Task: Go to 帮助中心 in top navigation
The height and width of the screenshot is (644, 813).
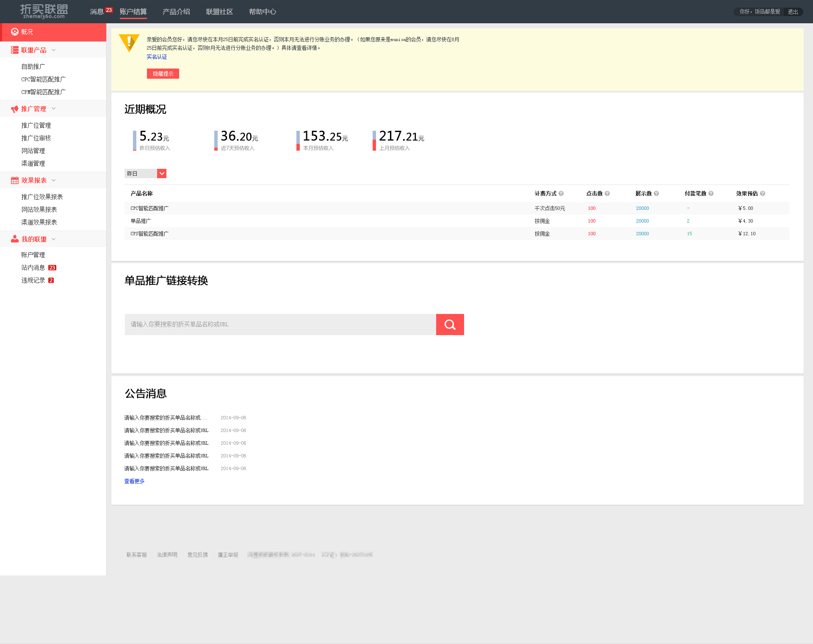Action: (263, 12)
